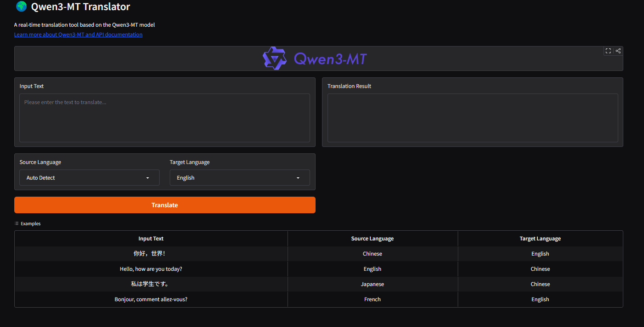Image resolution: width=644 pixels, height=327 pixels.
Task: Select the 私は学生です。 example
Action: tap(151, 284)
